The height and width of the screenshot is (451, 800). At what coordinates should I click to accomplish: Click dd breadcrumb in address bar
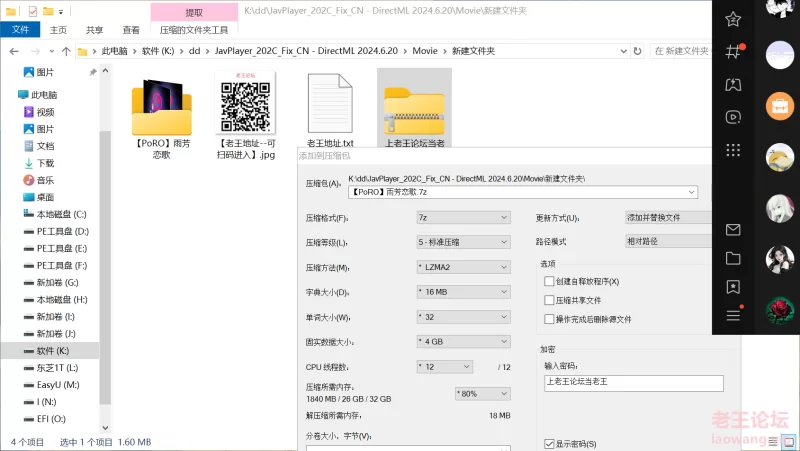pyautogui.click(x=194, y=51)
